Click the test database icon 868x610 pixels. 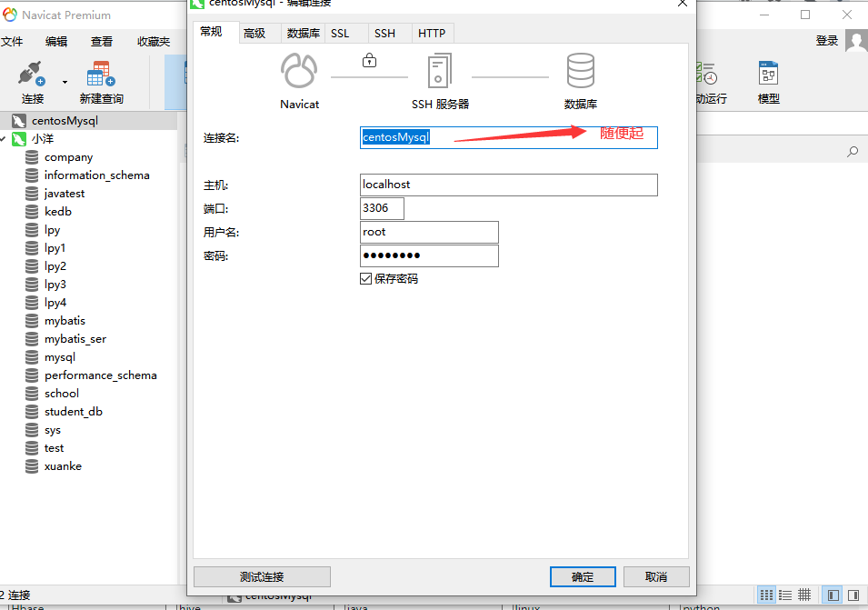tap(32, 448)
